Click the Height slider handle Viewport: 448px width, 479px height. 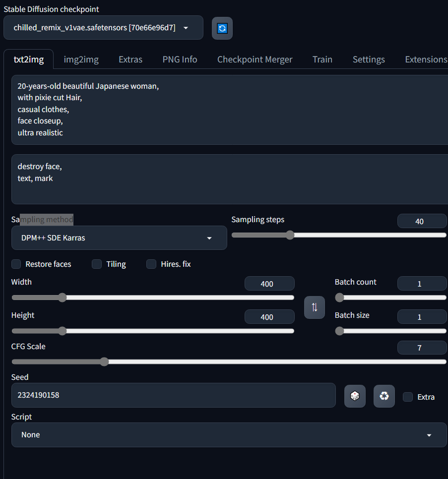click(63, 331)
